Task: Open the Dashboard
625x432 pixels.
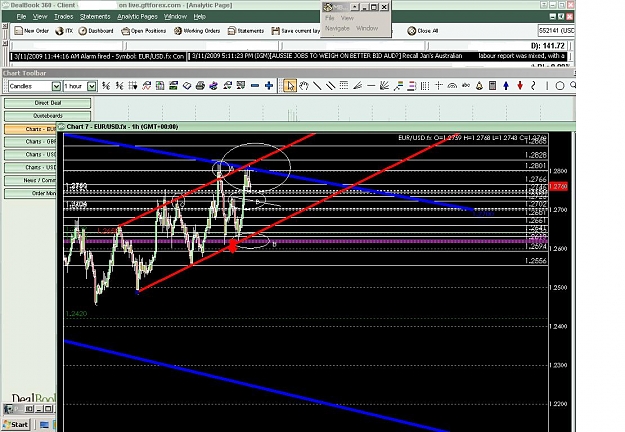Action: click(x=96, y=31)
